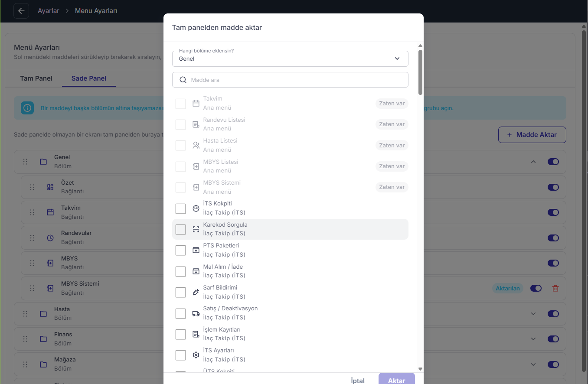The image size is (588, 384).
Task: Check the İTS Kokpiti checkbox
Action: pos(181,208)
